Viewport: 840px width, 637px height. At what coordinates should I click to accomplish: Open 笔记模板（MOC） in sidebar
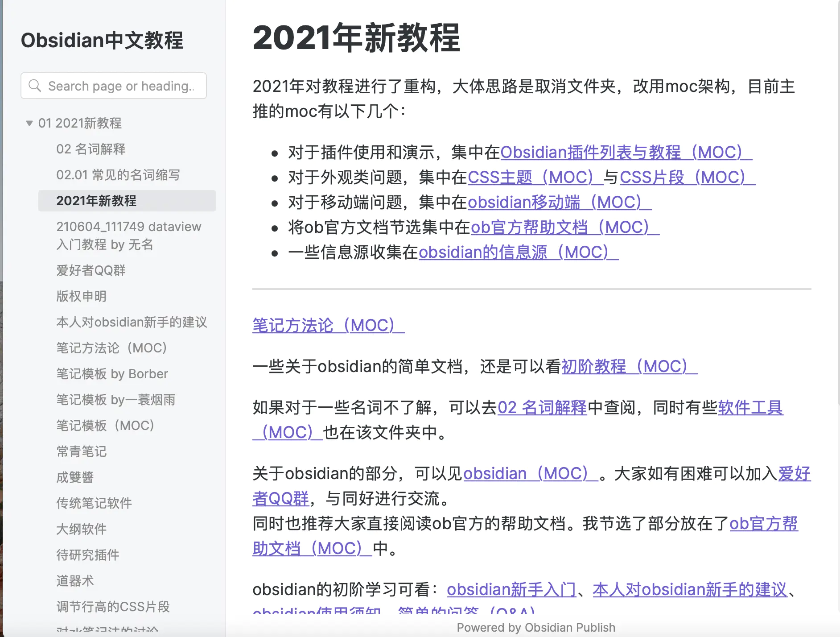[x=105, y=426]
